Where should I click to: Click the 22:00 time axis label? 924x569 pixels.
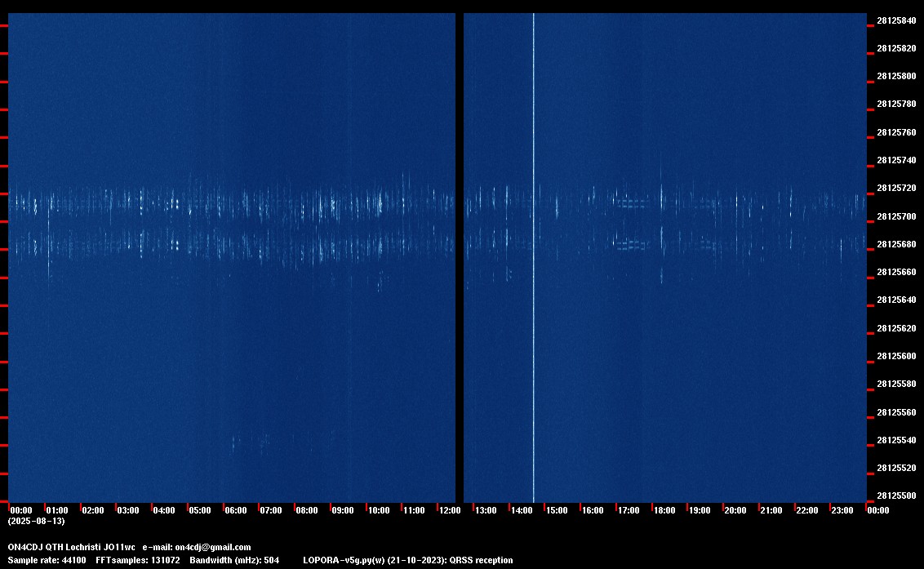pyautogui.click(x=806, y=510)
